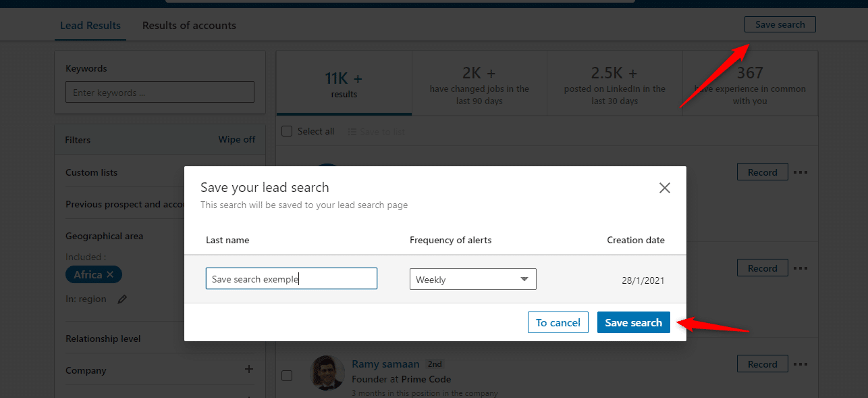Click Record for Ramy samaan
Screen dimensions: 868x398
pyautogui.click(x=762, y=364)
